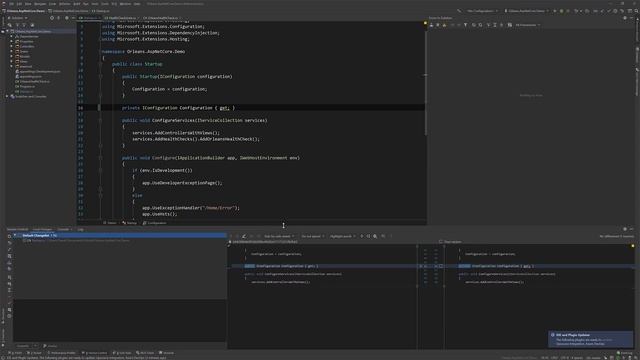Open the Orleans.AspNetCore.Demo run configuration dropdown

tap(526, 11)
